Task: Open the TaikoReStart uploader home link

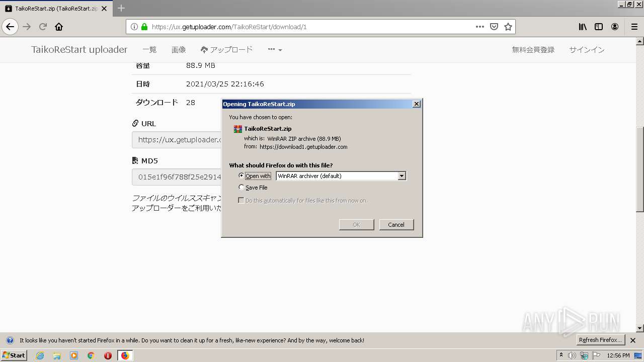Action: (x=79, y=50)
